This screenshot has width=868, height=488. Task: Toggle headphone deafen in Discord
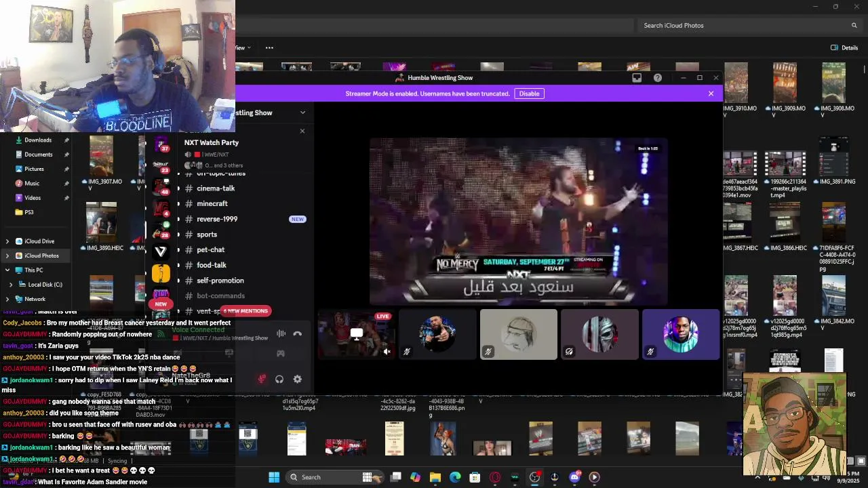pyautogui.click(x=279, y=380)
